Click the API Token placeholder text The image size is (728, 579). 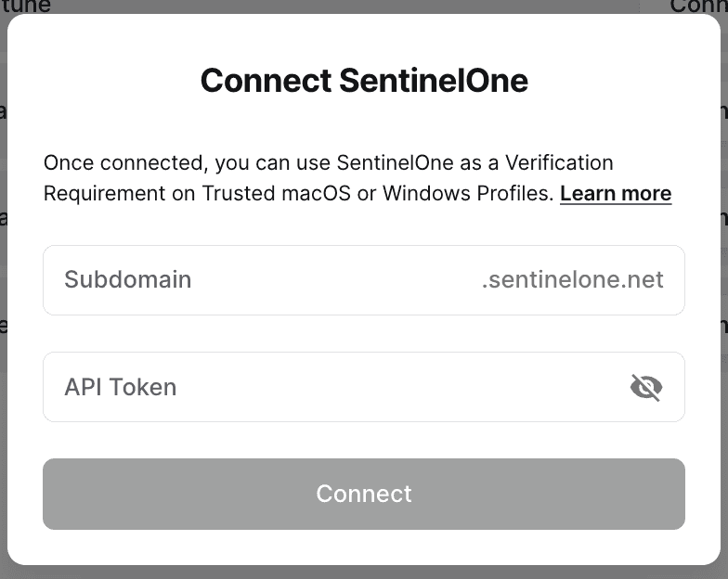[120, 387]
